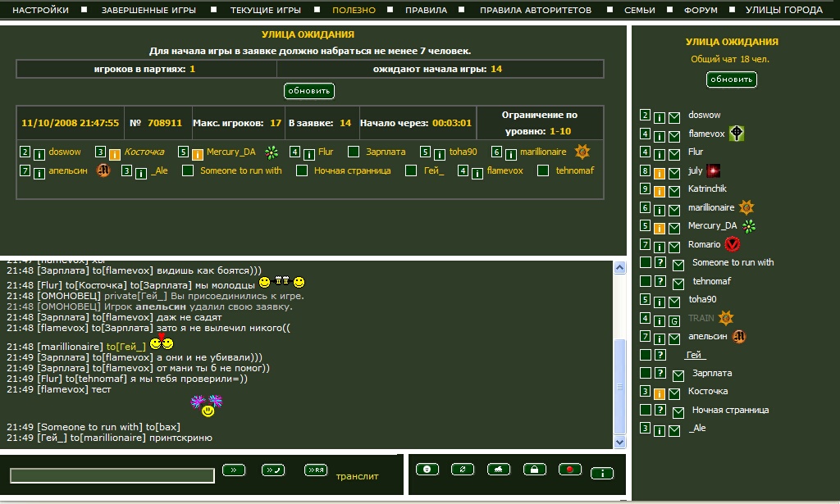Go to УЛИЦЫ ГОРОДА in the menu
This screenshot has height=504, width=840.
point(783,10)
